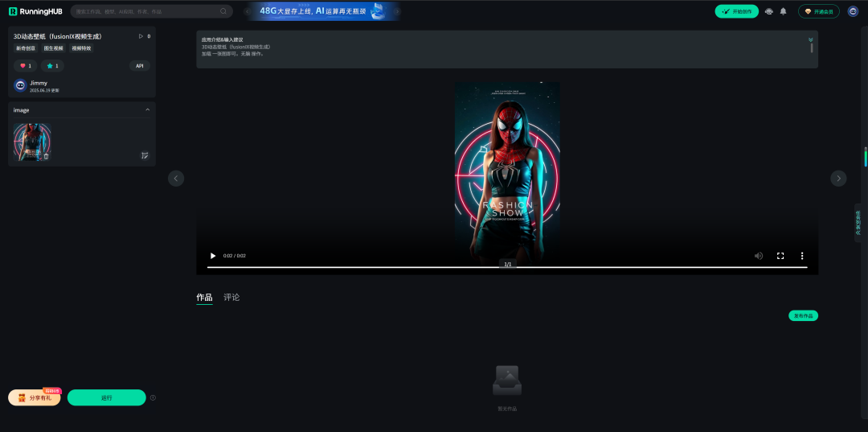Click info icon beside run button
This screenshot has height=432, width=868.
click(x=153, y=397)
